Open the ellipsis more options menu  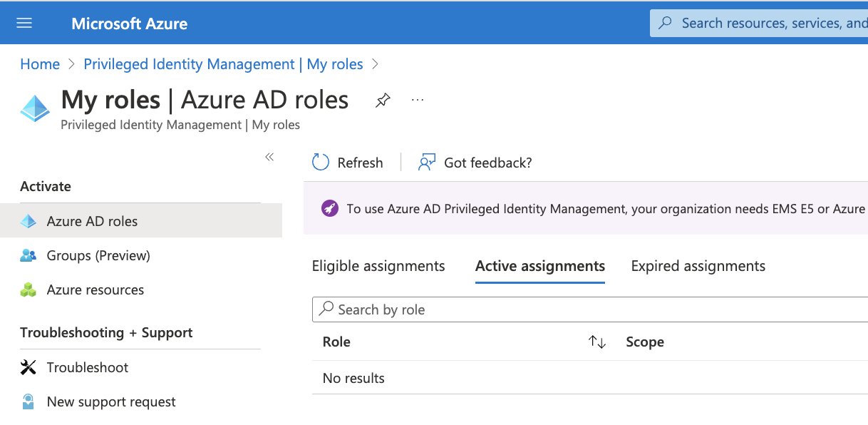click(x=418, y=100)
